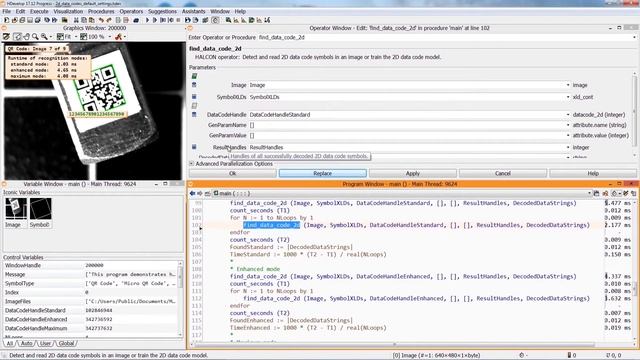Screen dimensions: 640x360
Task: Open the SymbolXLDs parameter dropdown
Action: tap(567, 97)
